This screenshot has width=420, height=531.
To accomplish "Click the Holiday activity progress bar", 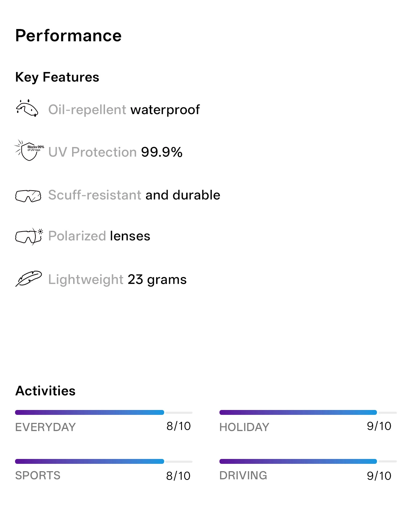I will point(308,412).
